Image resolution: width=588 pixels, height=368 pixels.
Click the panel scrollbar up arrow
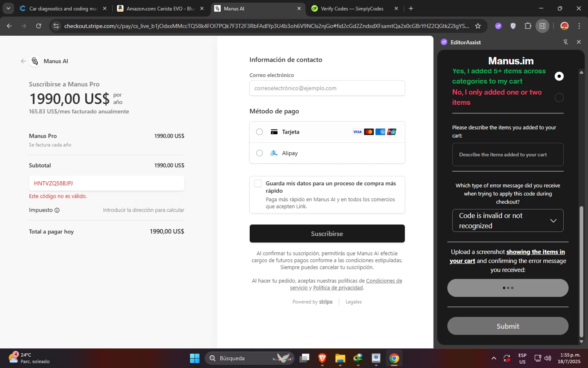click(x=581, y=72)
